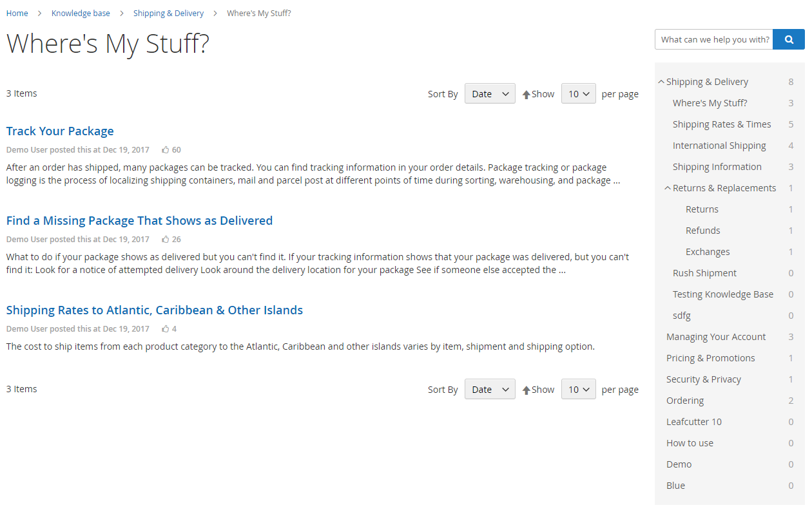Collapse the Returns & Replacements chevron

668,188
